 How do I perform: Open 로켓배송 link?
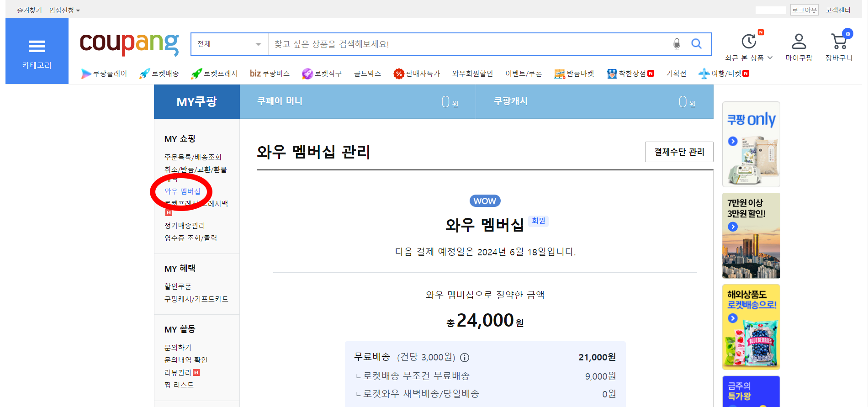159,74
